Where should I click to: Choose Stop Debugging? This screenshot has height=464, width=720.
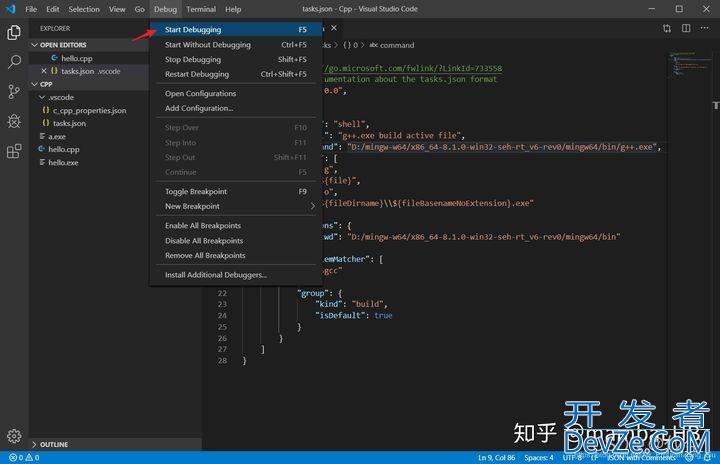tap(236, 59)
